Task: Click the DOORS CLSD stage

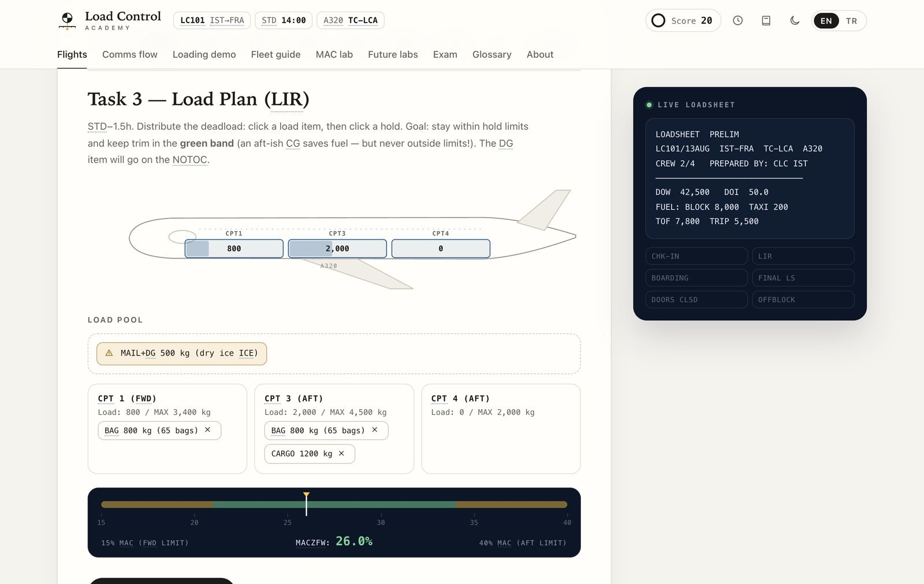Action: coord(696,300)
